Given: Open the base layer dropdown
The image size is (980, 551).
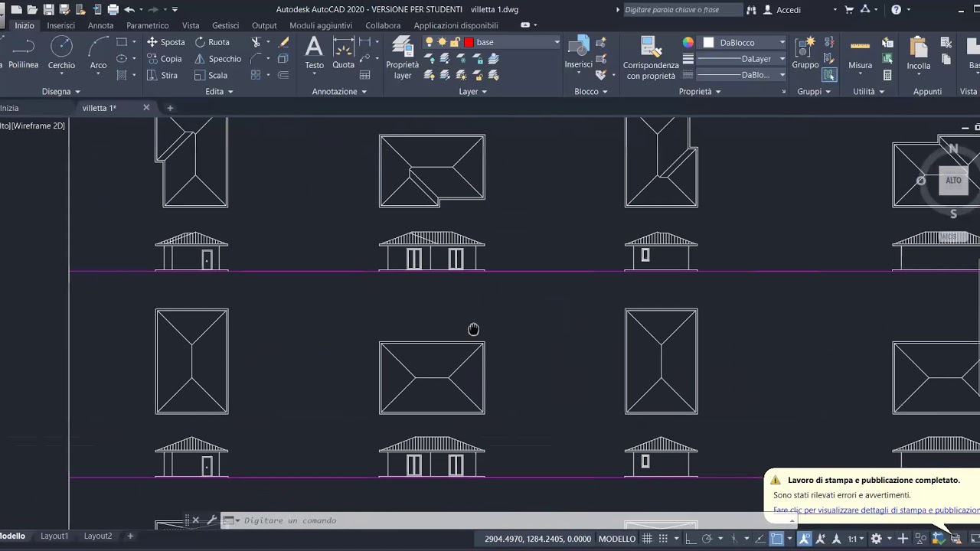Looking at the screenshot, I should point(557,42).
